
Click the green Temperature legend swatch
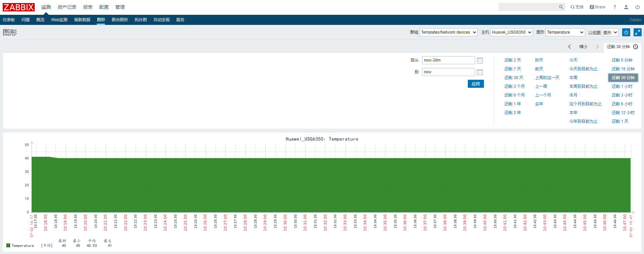click(x=8, y=246)
